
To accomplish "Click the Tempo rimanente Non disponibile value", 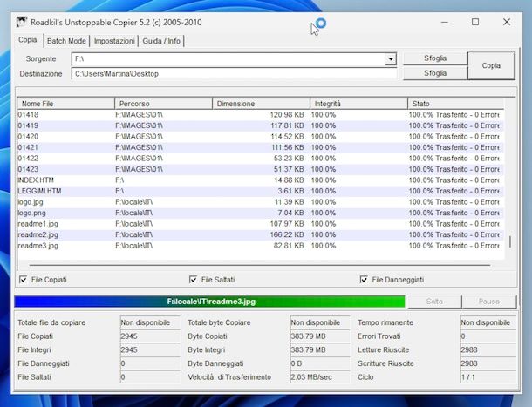I will pos(488,322).
